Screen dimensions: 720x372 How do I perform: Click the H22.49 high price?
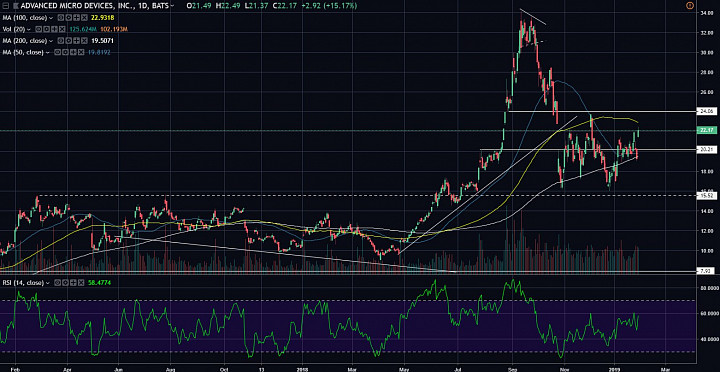coord(229,6)
